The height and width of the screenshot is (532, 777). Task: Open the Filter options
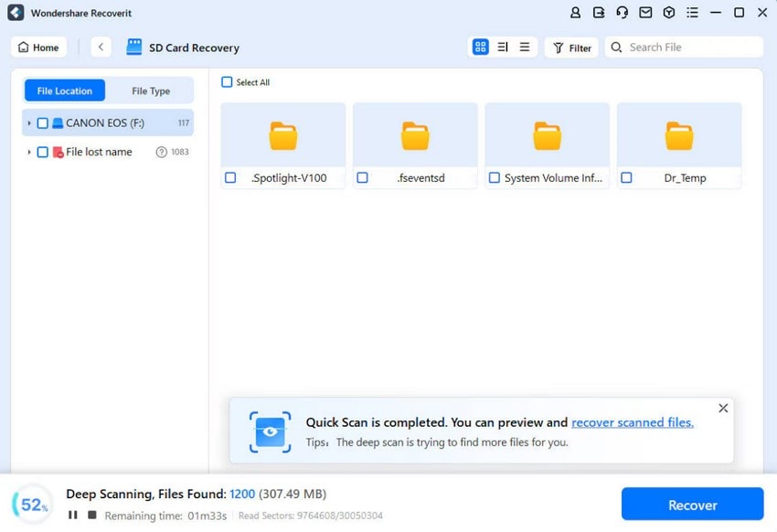pyautogui.click(x=572, y=48)
